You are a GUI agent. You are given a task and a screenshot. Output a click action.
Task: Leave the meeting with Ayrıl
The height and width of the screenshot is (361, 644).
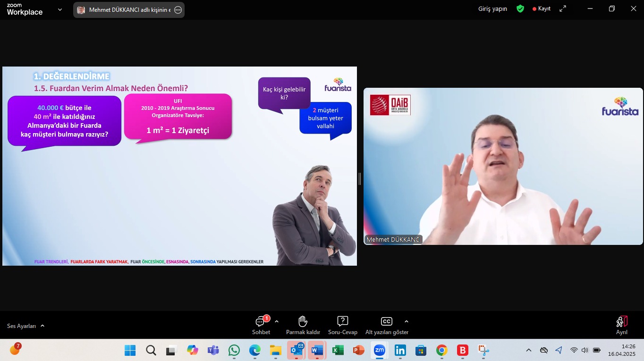[622, 325]
